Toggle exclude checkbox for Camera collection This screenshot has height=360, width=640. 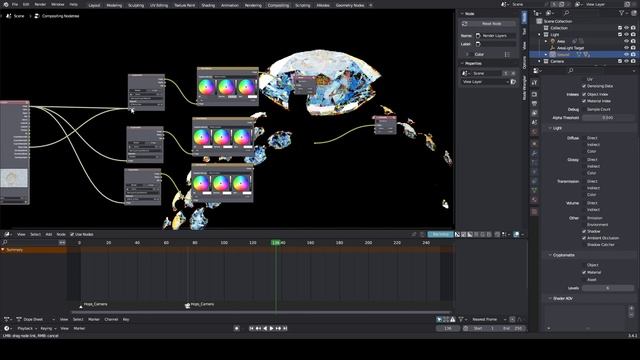pos(620,61)
